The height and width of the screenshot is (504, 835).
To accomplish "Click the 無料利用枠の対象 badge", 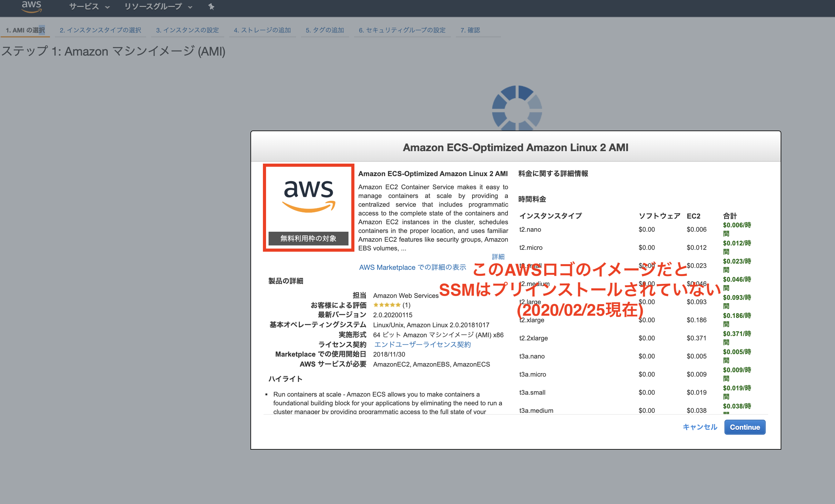I will pyautogui.click(x=309, y=238).
